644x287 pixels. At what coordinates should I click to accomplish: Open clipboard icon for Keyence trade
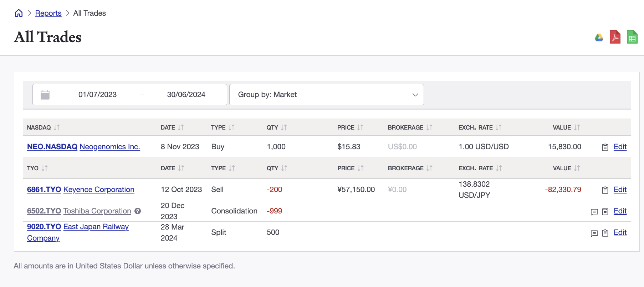click(605, 190)
